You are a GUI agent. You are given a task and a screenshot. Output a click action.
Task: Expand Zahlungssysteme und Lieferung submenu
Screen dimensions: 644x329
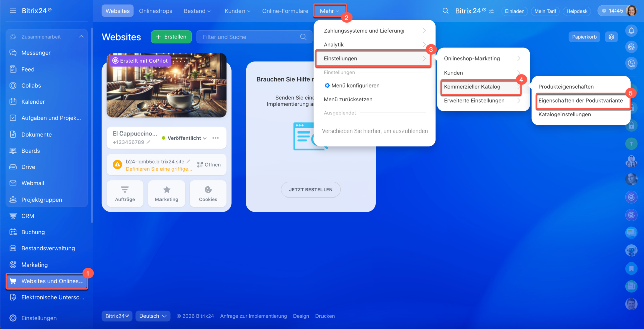(x=375, y=31)
